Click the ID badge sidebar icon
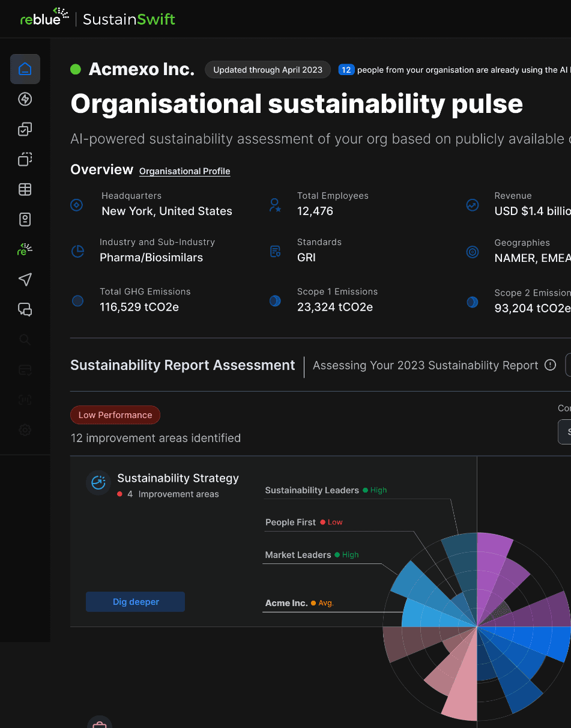571x728 pixels. 25,219
